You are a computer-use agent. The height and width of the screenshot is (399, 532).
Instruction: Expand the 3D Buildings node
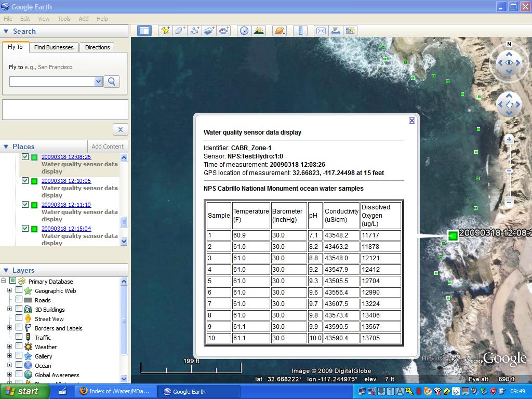coord(9,309)
